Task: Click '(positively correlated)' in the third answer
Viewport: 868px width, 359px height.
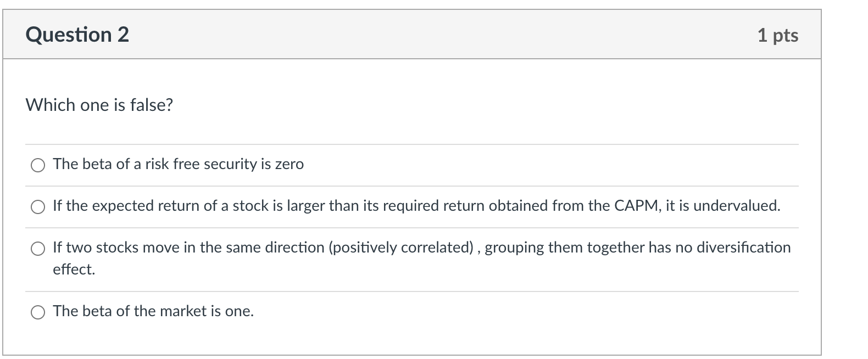Action: click(400, 248)
